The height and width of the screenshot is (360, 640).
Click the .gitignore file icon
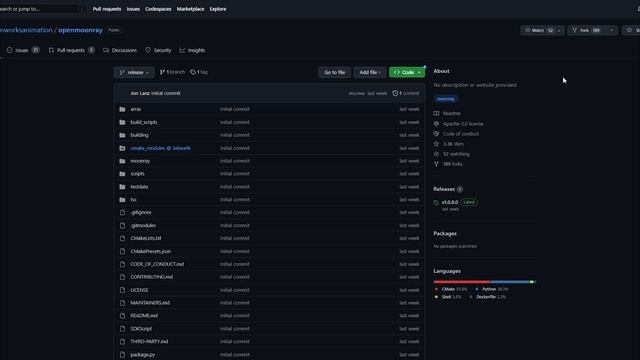122,212
